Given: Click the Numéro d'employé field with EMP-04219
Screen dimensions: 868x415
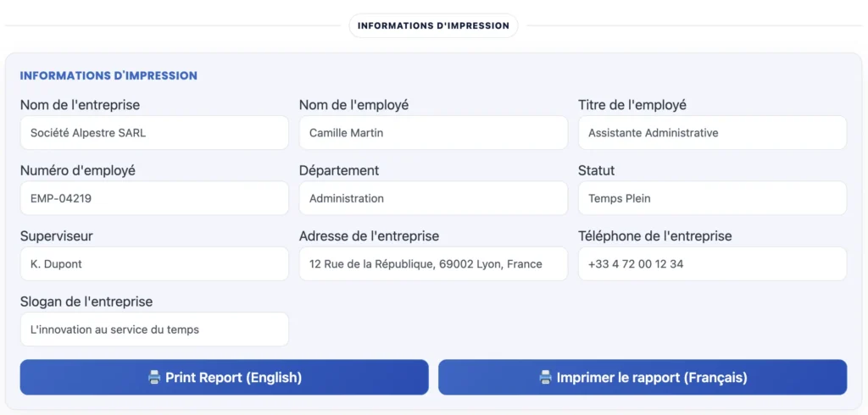Looking at the screenshot, I should click(x=154, y=198).
